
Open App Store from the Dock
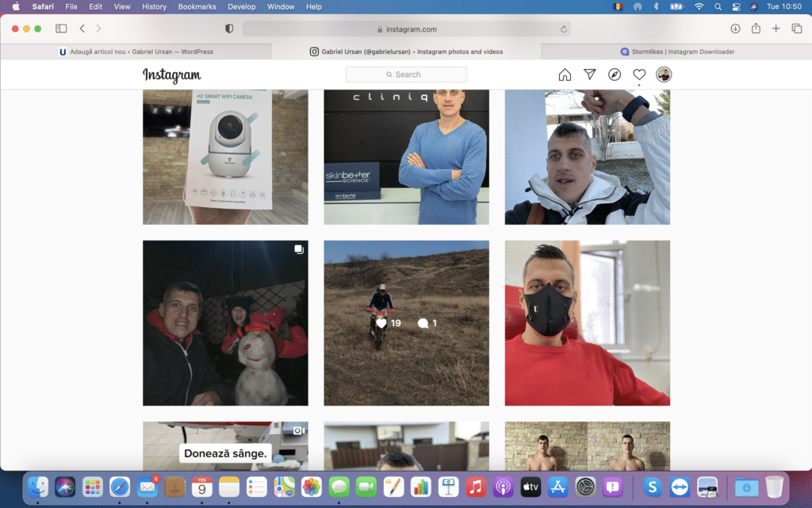tap(557, 487)
